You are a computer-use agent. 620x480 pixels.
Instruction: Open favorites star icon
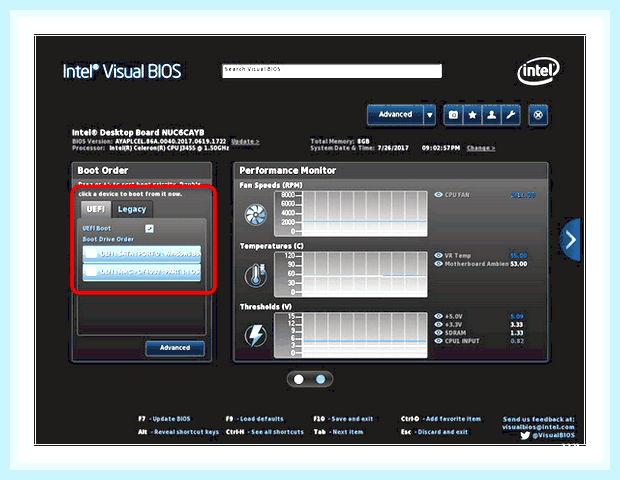point(472,115)
